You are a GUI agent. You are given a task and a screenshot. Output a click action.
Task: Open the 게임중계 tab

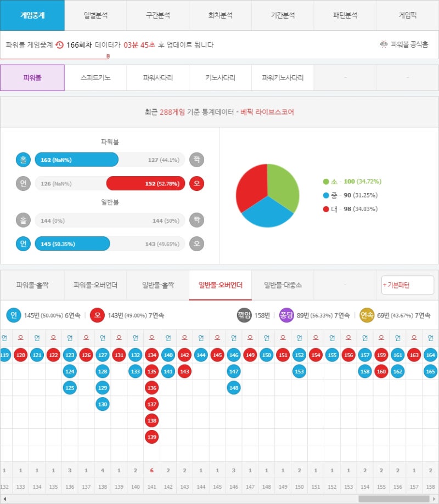click(32, 15)
